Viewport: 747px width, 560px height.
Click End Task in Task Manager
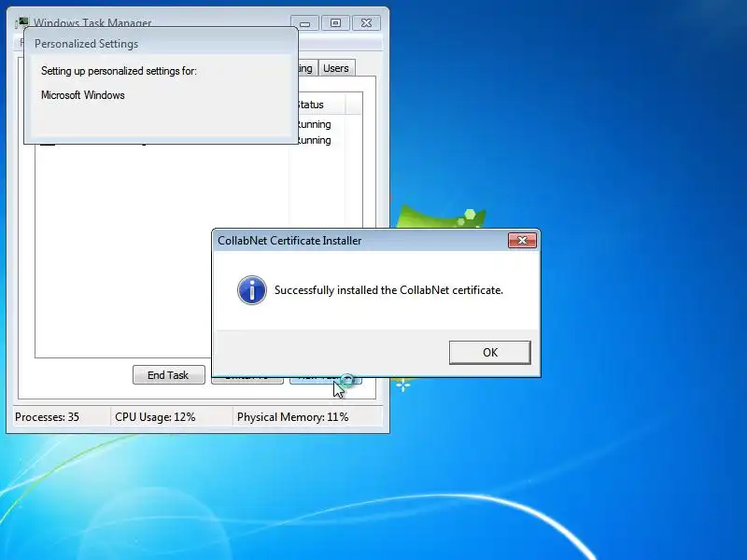[x=169, y=375]
